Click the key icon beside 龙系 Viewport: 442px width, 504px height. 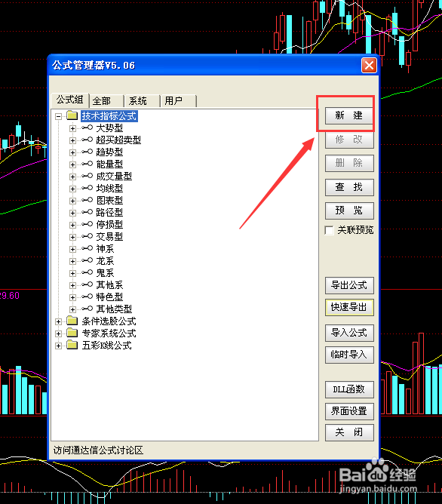(x=87, y=260)
